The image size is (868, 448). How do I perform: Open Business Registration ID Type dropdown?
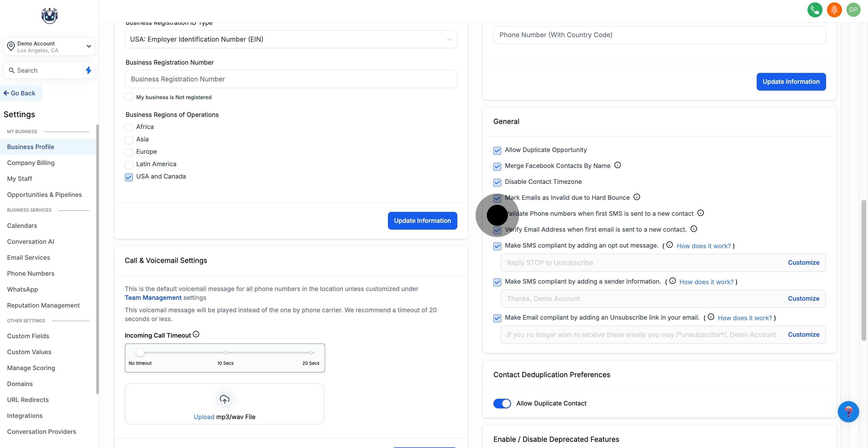[x=291, y=40]
